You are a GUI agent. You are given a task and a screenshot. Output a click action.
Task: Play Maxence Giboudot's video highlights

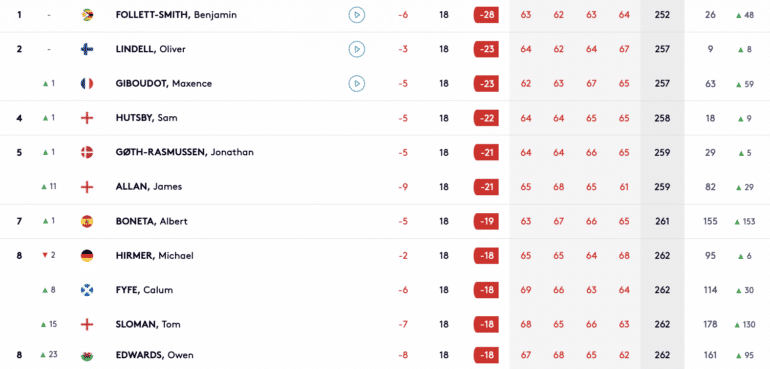coord(357,84)
